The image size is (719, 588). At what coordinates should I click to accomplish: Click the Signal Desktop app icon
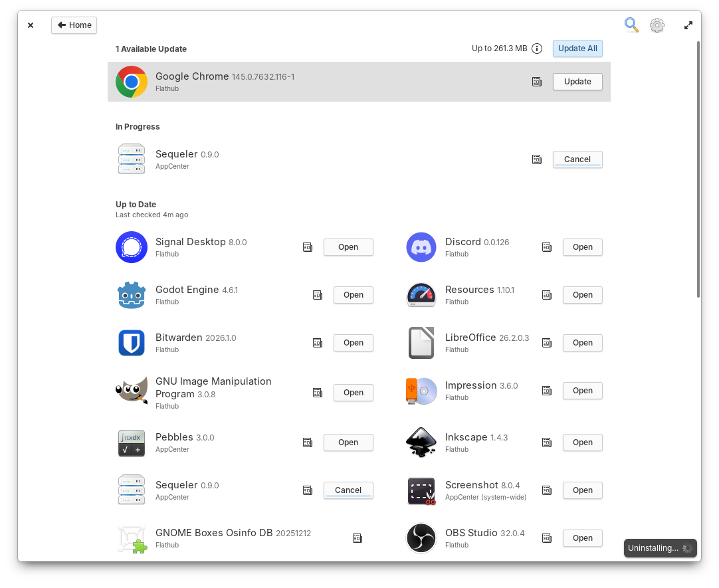point(132,246)
